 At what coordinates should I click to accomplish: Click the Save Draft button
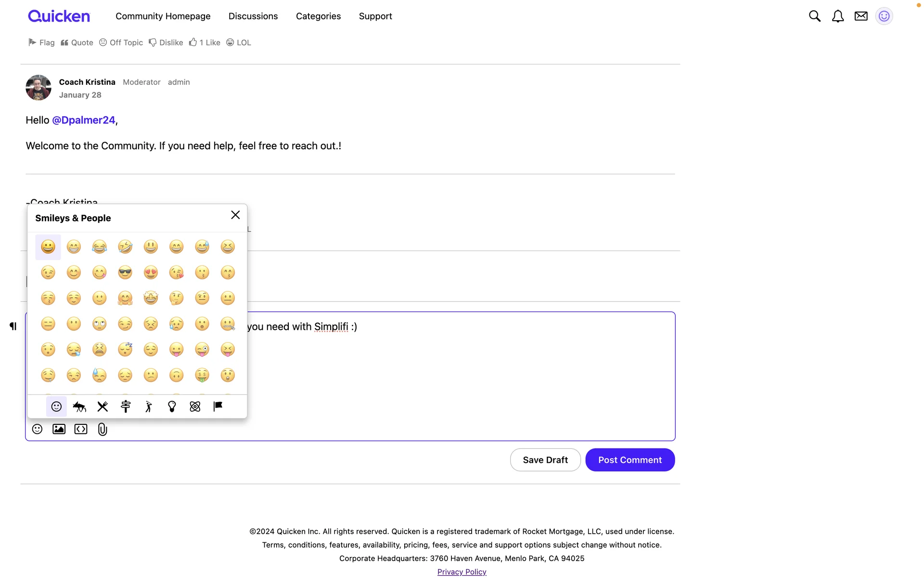545,460
